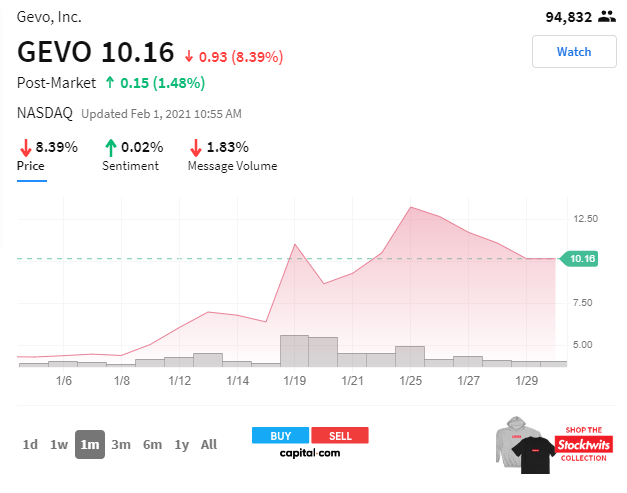The width and height of the screenshot is (627, 493).
Task: Click the 1/29 date axis label
Action: click(x=527, y=380)
